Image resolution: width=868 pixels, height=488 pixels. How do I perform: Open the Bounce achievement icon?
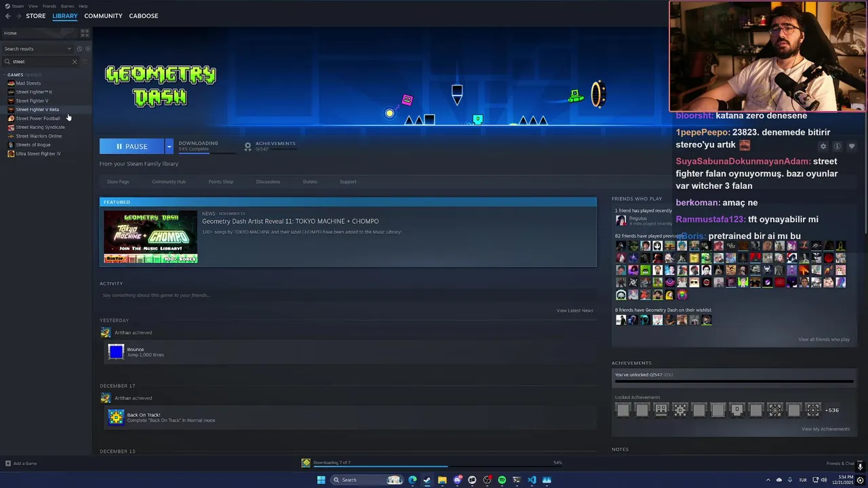click(116, 352)
